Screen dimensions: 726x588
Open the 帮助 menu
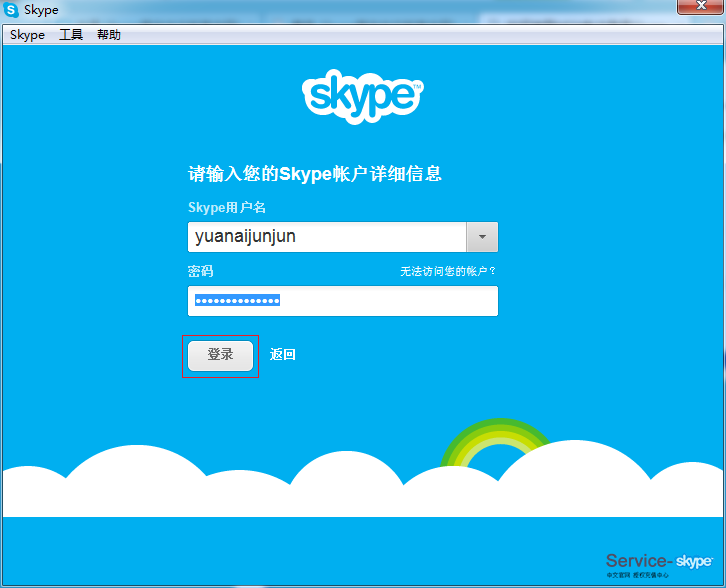coord(109,35)
